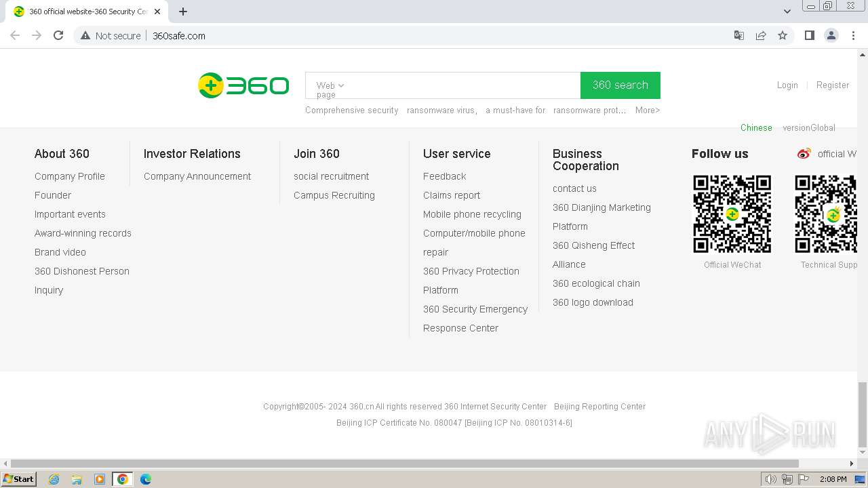Click the Chrome taskbar icon
The height and width of the screenshot is (488, 868).
click(x=123, y=479)
